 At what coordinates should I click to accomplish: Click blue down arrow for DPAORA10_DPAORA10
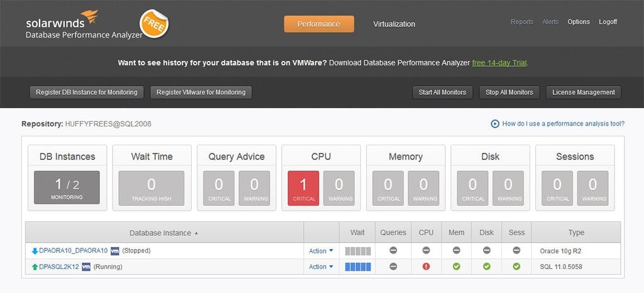[35, 251]
